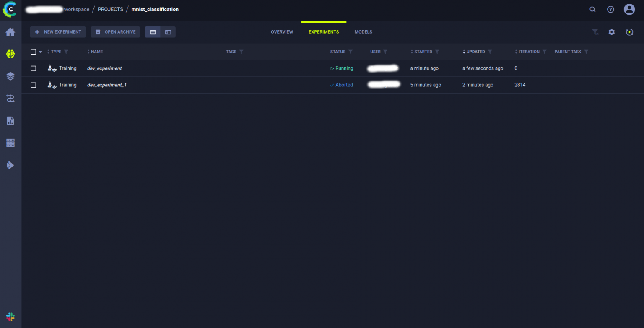
Task: Switch to the Models tab
Action: (x=363, y=32)
